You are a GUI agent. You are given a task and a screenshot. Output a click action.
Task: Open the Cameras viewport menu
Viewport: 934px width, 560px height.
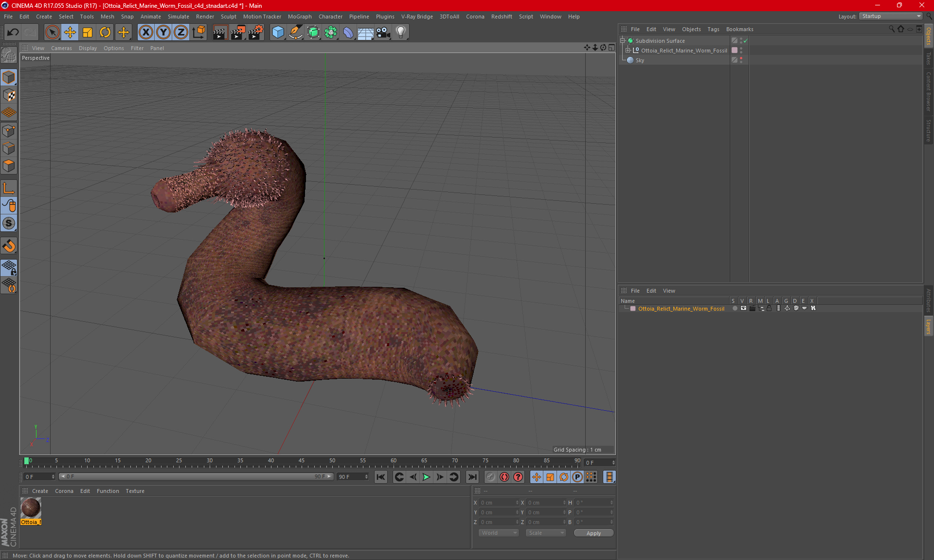tap(61, 48)
